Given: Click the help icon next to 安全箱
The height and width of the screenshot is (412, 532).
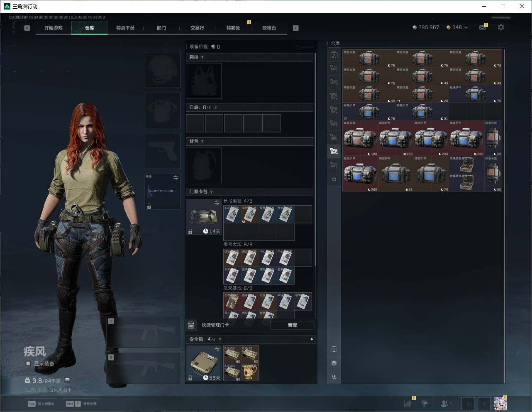Looking at the screenshot, I should pos(220,339).
